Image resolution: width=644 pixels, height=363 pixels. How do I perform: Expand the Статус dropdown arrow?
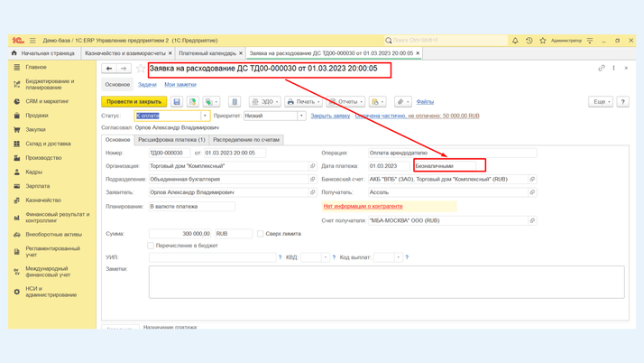[x=205, y=116]
